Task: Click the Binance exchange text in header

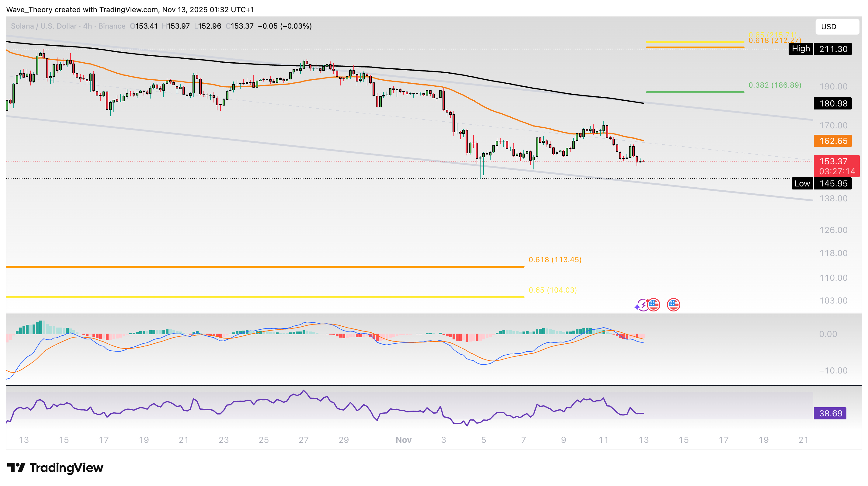Action: pos(112,26)
